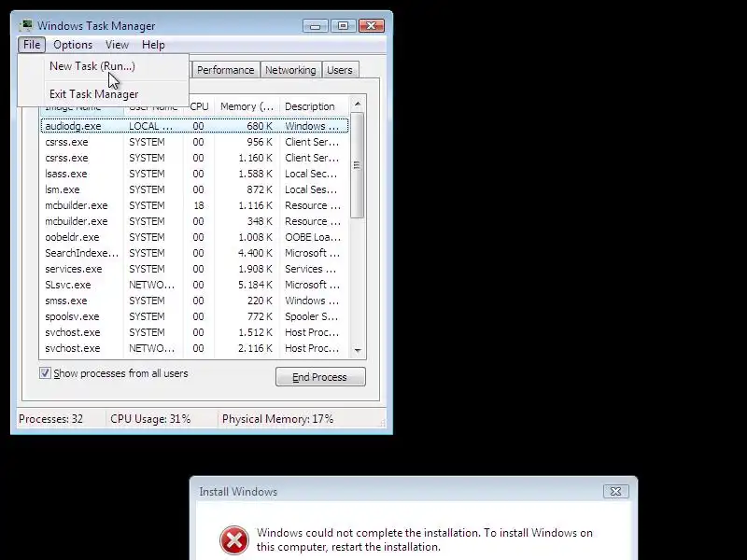
Task: Select the audiodg.exe process row
Action: [x=194, y=126]
